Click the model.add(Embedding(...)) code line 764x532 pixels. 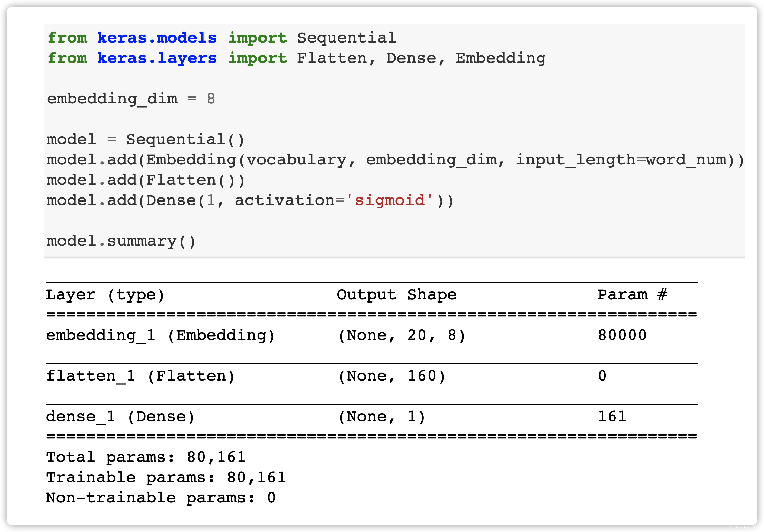coord(396,160)
